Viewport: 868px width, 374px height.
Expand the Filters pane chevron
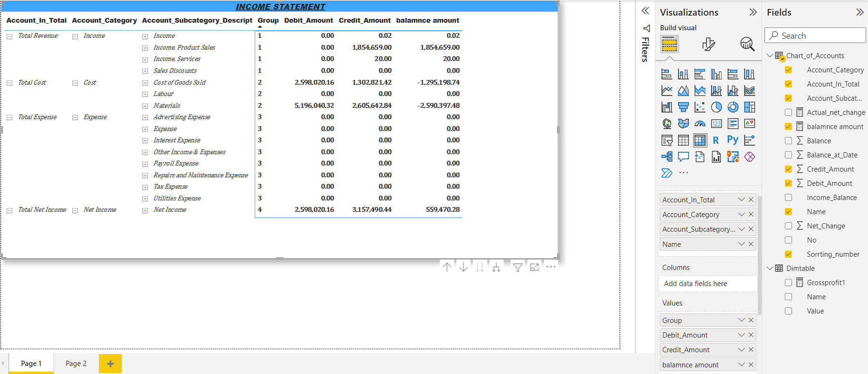(x=645, y=11)
